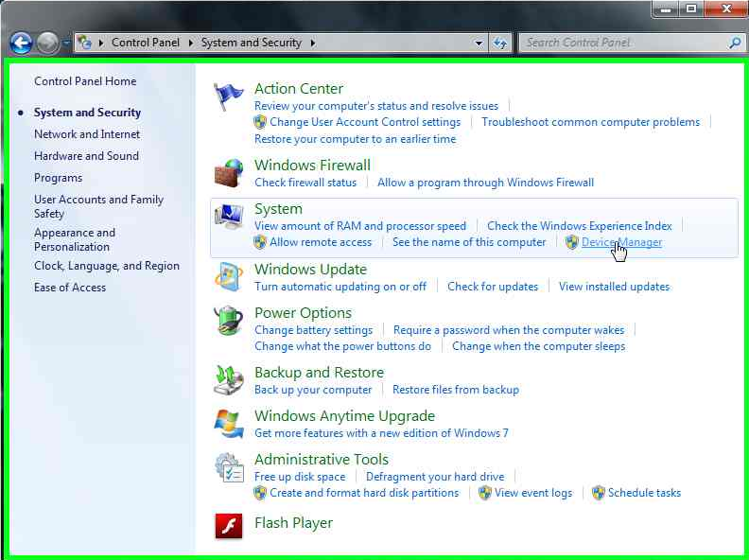Select System and Security in the breadcrumb
This screenshot has height=560, width=749.
252,43
